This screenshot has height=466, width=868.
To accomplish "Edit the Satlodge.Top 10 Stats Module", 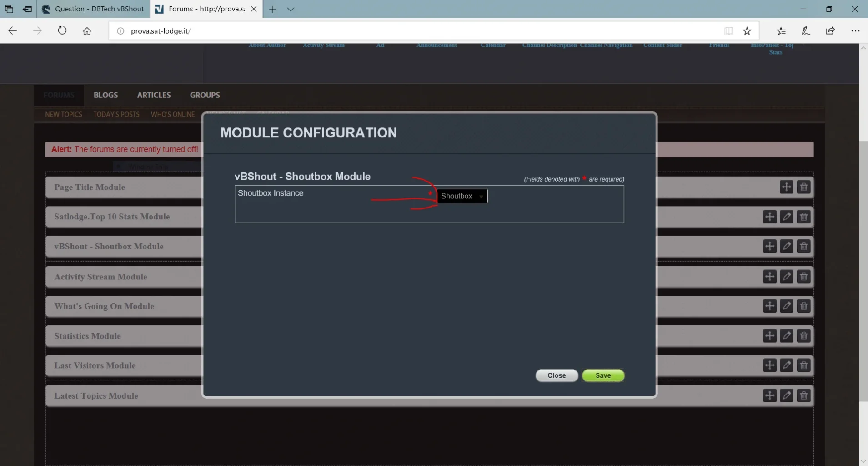I will coord(786,217).
